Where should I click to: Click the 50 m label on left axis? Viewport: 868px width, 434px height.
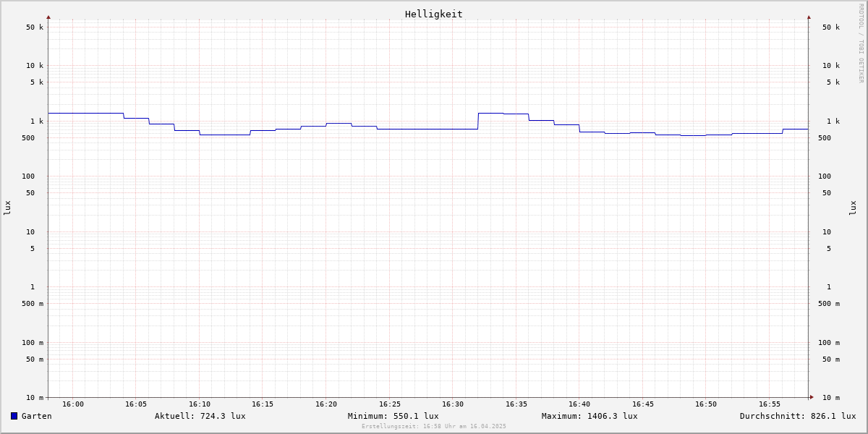(x=35, y=359)
